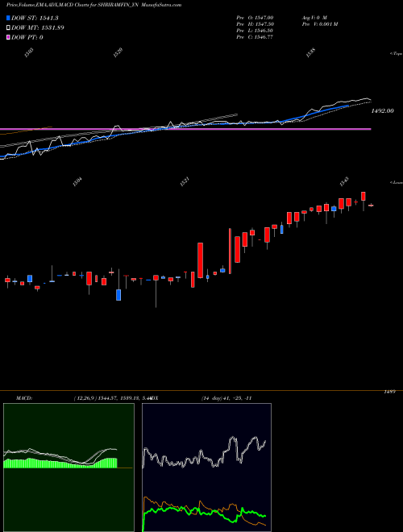Select the 'DOW MT: 1531.89' label

click(38, 27)
